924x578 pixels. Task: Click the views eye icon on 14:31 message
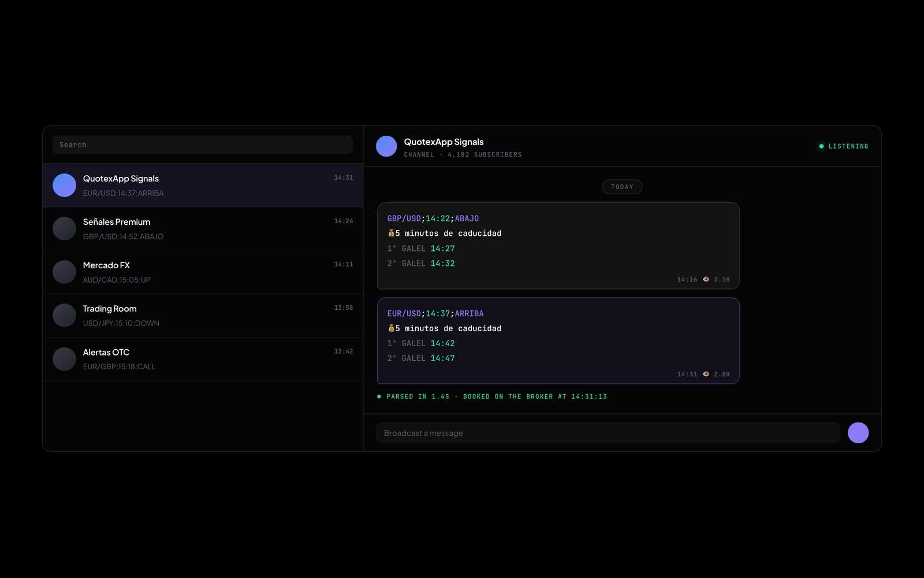(x=706, y=374)
